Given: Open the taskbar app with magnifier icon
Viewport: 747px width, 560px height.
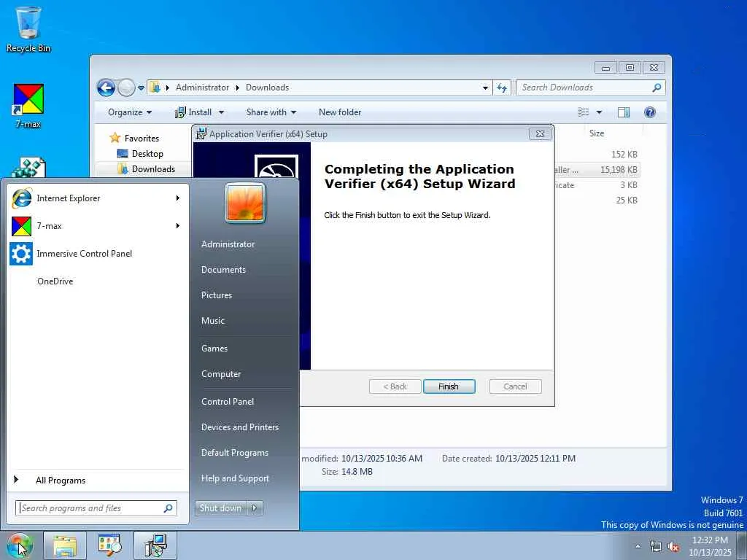Looking at the screenshot, I should pos(109,545).
